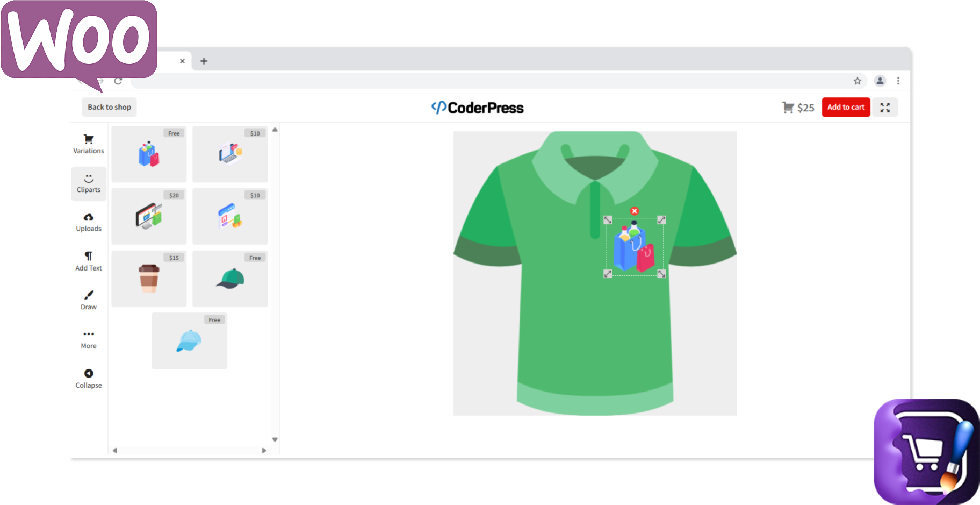Open a new browser tab

(x=204, y=61)
